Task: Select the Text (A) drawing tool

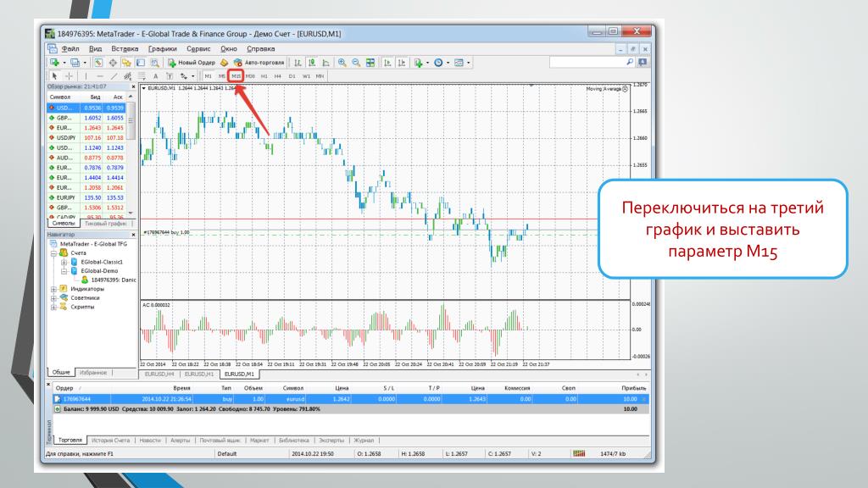Action: point(156,75)
